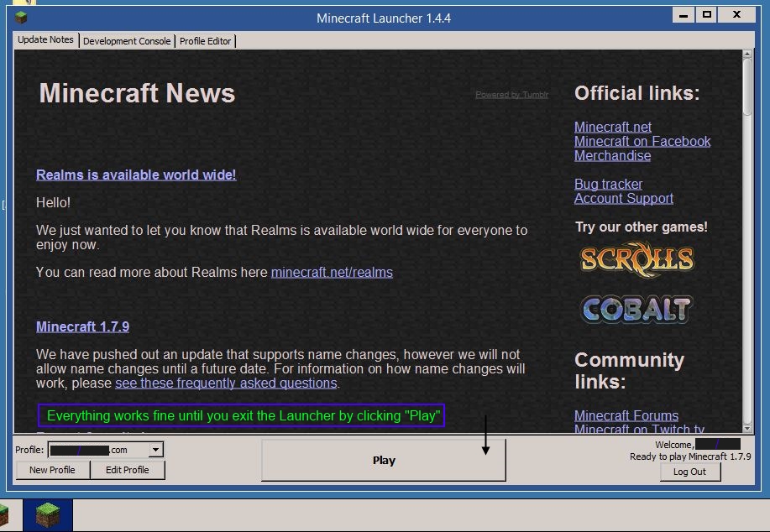Click the Edit Profile button
This screenshot has width=770, height=532.
point(128,470)
